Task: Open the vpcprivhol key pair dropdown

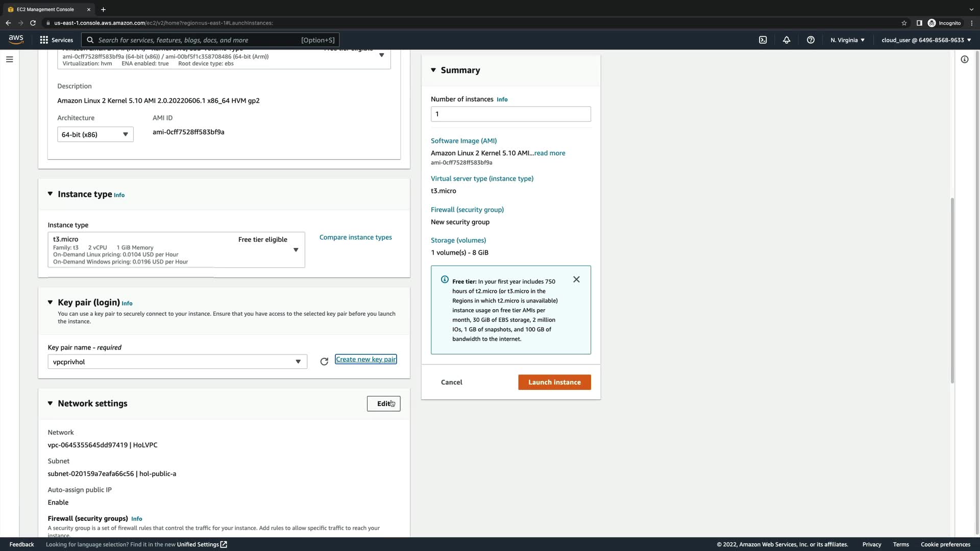Action: [177, 362]
